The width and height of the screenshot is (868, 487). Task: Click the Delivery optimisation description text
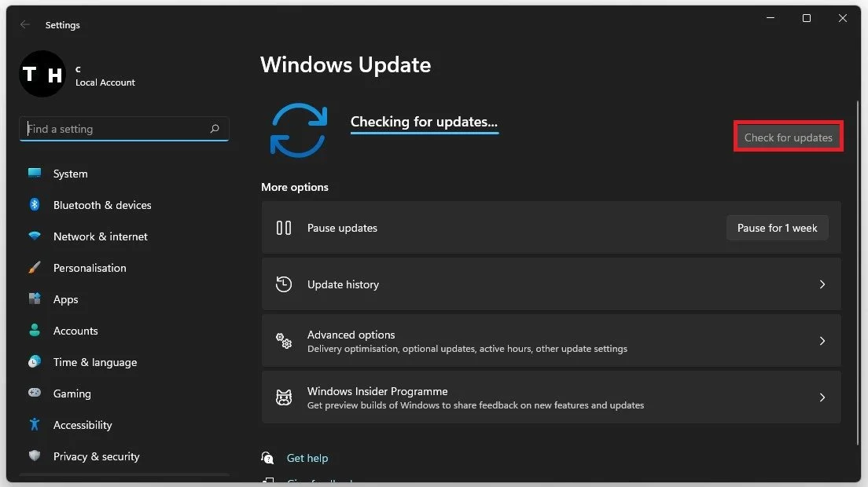[x=467, y=349]
